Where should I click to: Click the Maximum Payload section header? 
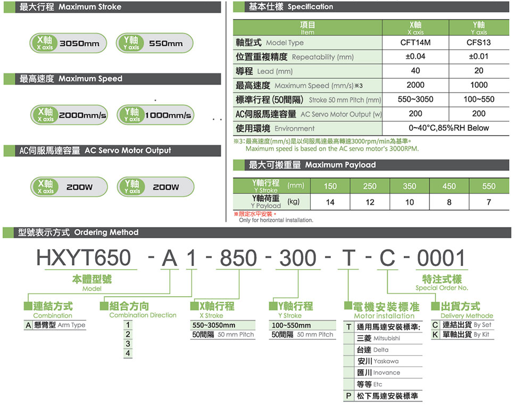point(371,165)
